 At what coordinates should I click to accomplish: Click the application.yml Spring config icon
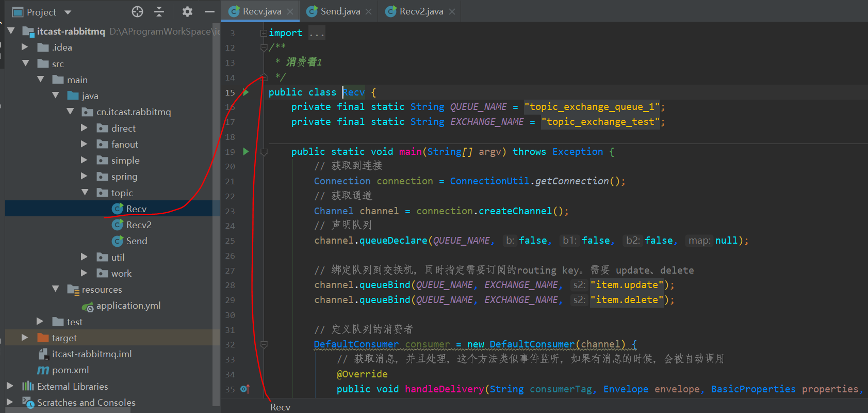click(88, 306)
